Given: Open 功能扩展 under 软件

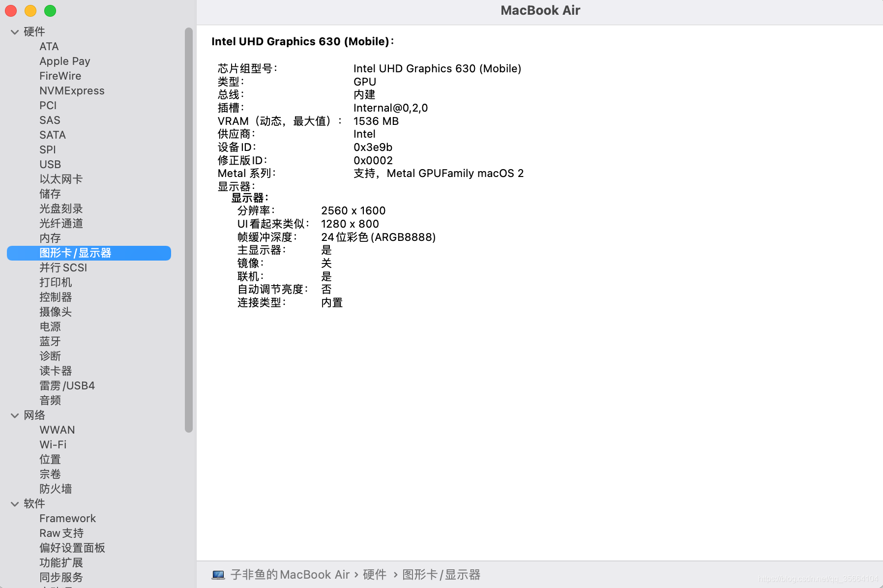Looking at the screenshot, I should tap(61, 563).
